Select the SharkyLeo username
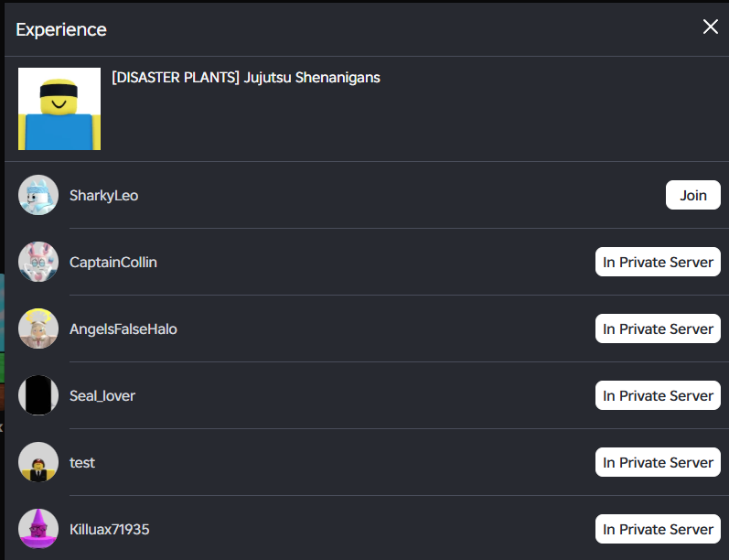Viewport: 729px width, 560px height. pyautogui.click(x=103, y=196)
